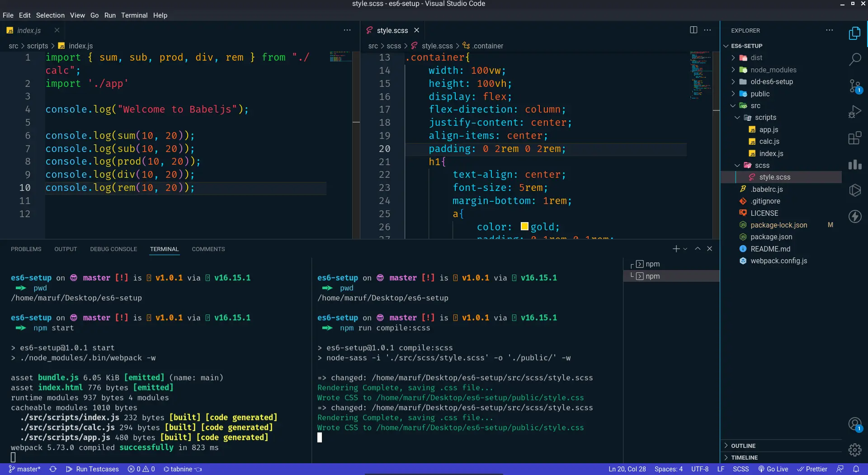Open app.js in the explorer
The image size is (868, 475).
pyautogui.click(x=769, y=130)
